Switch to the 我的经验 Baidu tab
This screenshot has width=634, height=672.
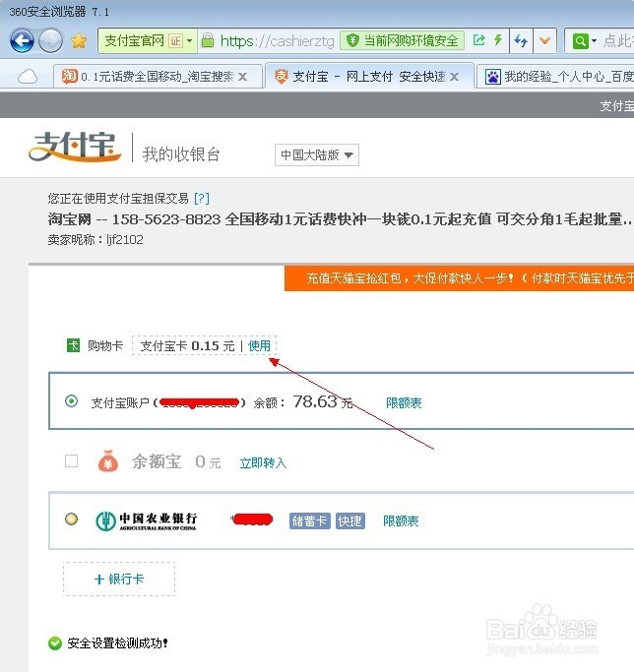pyautogui.click(x=555, y=77)
